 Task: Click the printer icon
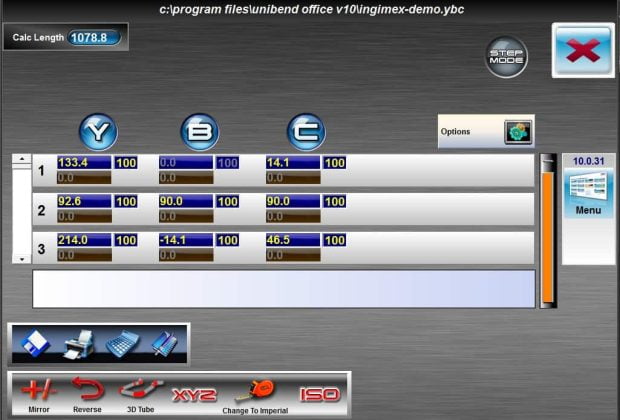(x=77, y=344)
